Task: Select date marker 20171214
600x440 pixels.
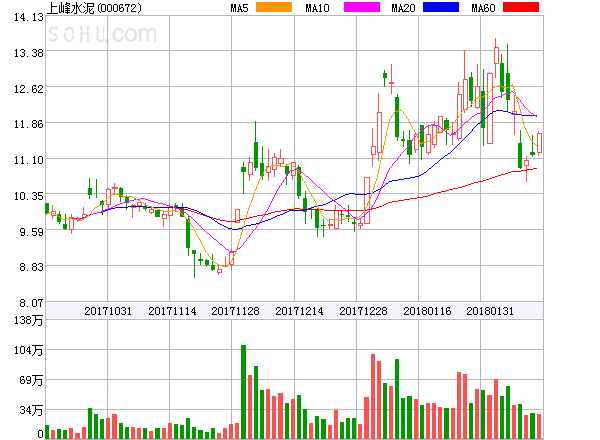Action: (x=299, y=311)
